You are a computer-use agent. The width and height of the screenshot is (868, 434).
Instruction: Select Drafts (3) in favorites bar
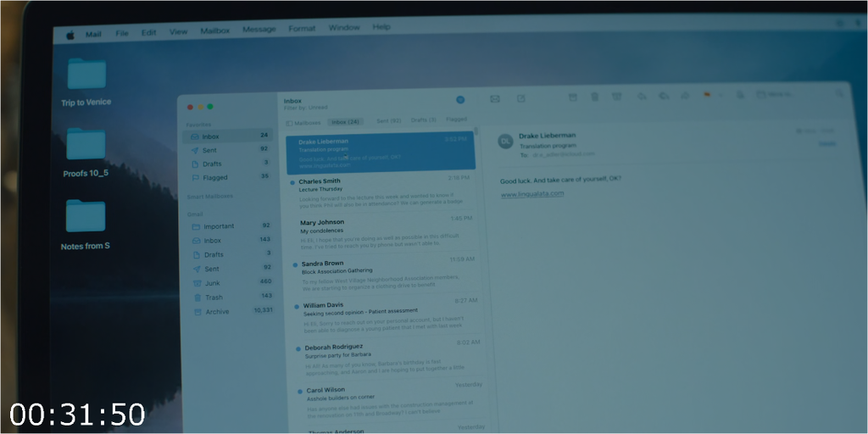424,120
